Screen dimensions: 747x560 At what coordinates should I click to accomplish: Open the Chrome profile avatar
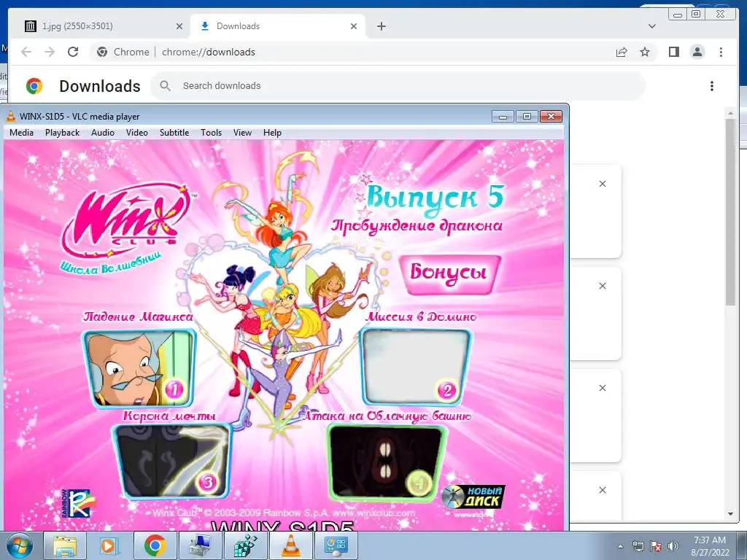point(697,52)
